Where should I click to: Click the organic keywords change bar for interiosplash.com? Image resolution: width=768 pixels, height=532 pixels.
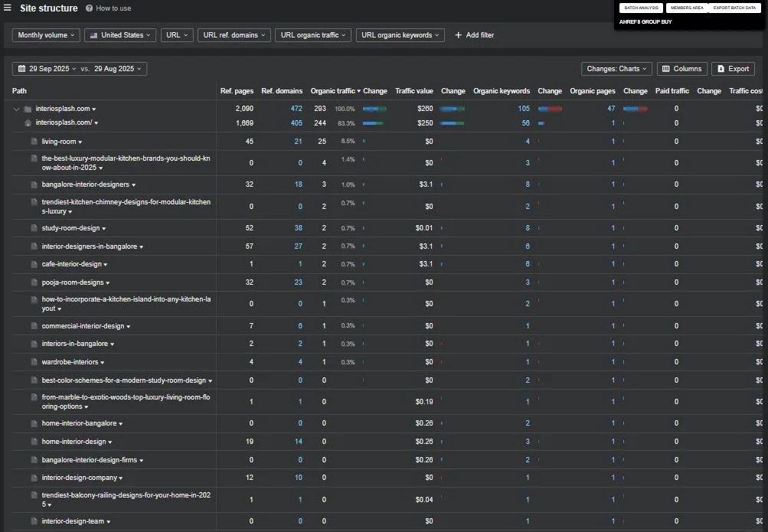click(x=550, y=109)
